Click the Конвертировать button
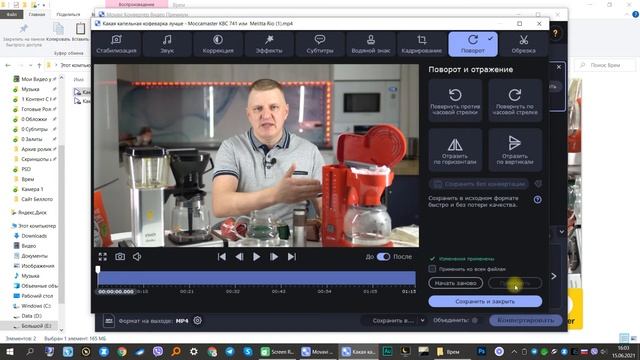This screenshot has height=360, width=640. [526, 320]
